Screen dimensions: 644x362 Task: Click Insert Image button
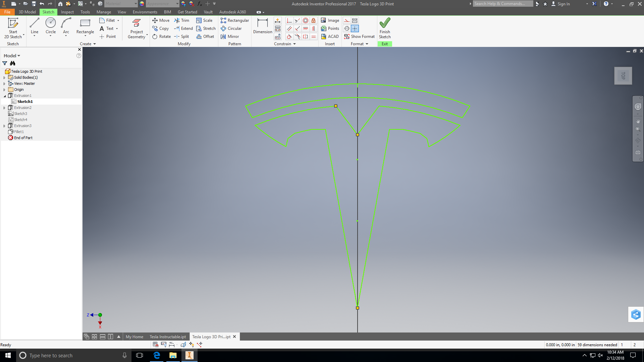click(330, 20)
